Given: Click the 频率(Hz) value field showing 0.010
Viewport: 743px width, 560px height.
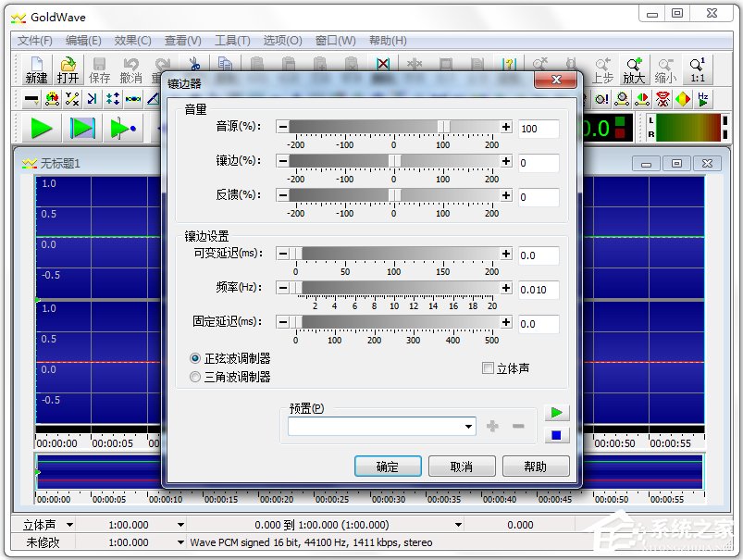Looking at the screenshot, I should pyautogui.click(x=539, y=290).
